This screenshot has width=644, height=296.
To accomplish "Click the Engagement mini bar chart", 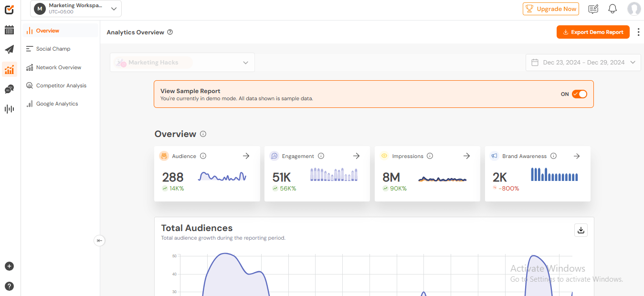I will 334,174.
